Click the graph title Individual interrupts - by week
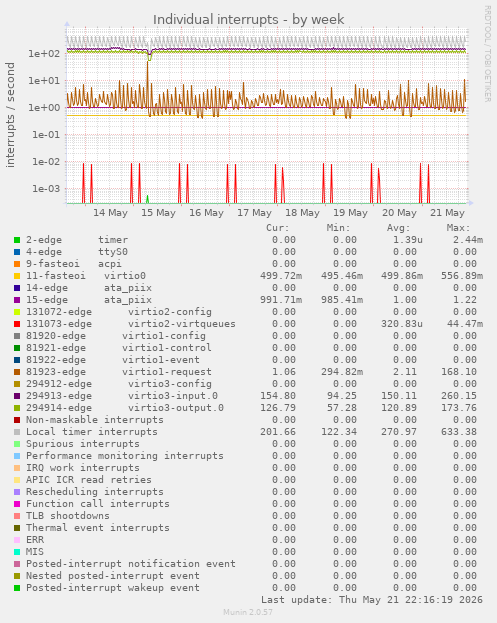497x623 pixels. pos(249,19)
